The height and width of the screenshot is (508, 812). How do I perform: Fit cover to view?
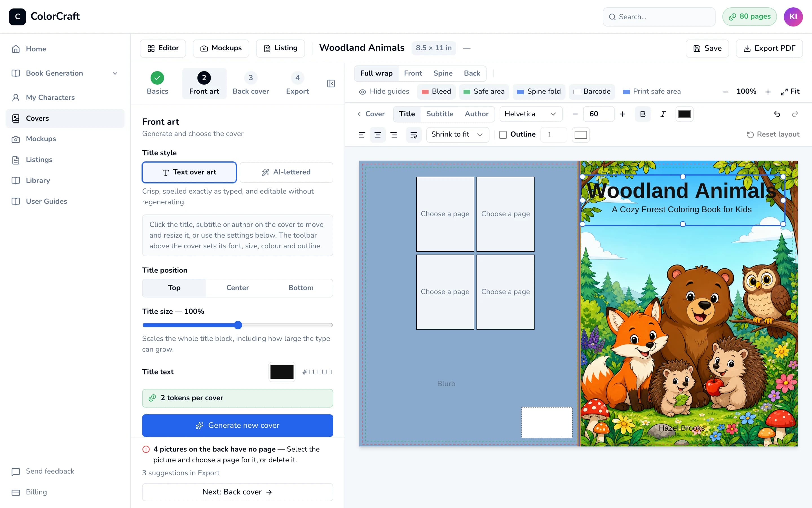790,92
